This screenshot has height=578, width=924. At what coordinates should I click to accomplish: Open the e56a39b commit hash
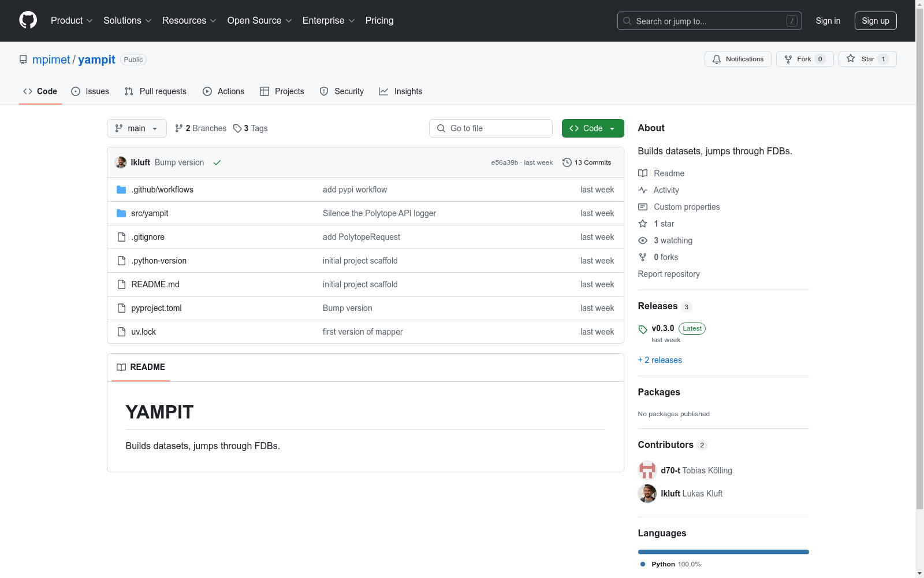point(505,162)
